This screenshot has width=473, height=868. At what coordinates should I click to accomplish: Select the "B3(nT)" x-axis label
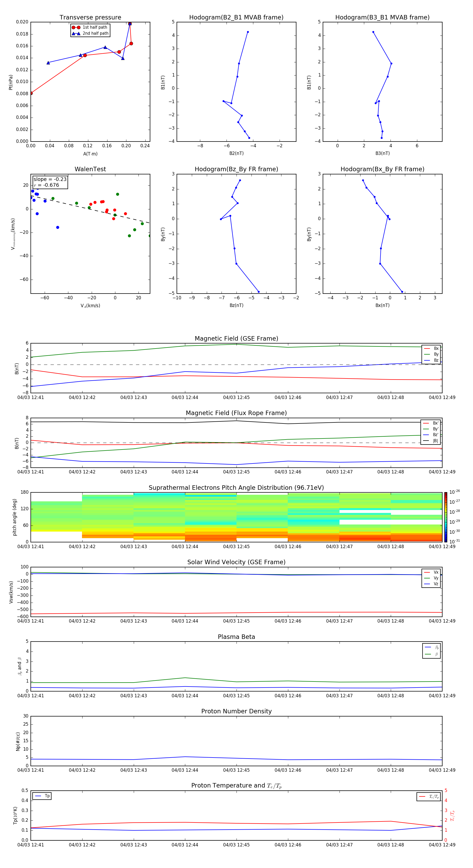382,153
